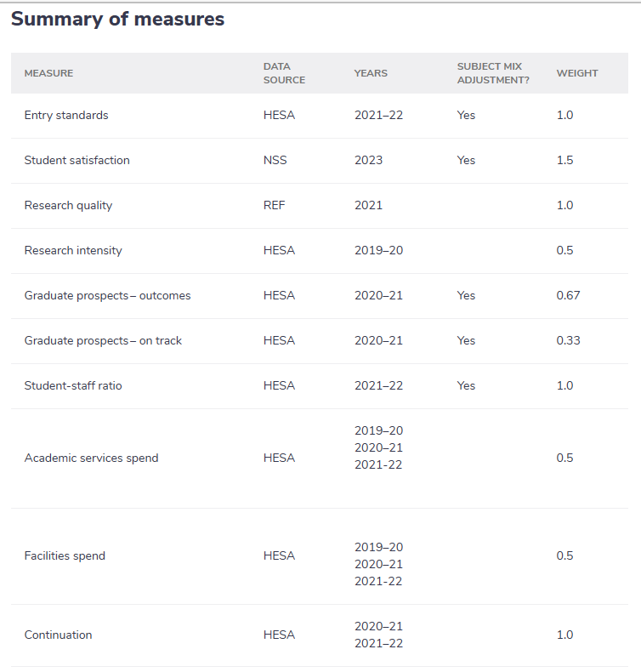
Task: Click the WEIGHT column header
Action: (577, 73)
